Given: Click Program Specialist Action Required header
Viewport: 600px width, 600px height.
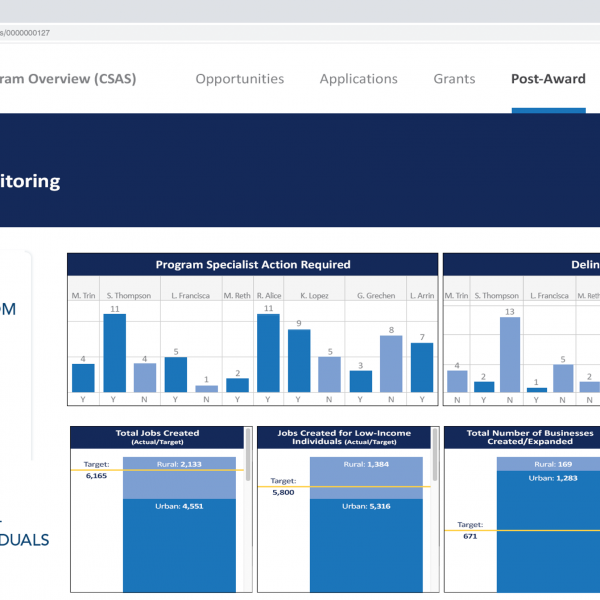Looking at the screenshot, I should 253,264.
